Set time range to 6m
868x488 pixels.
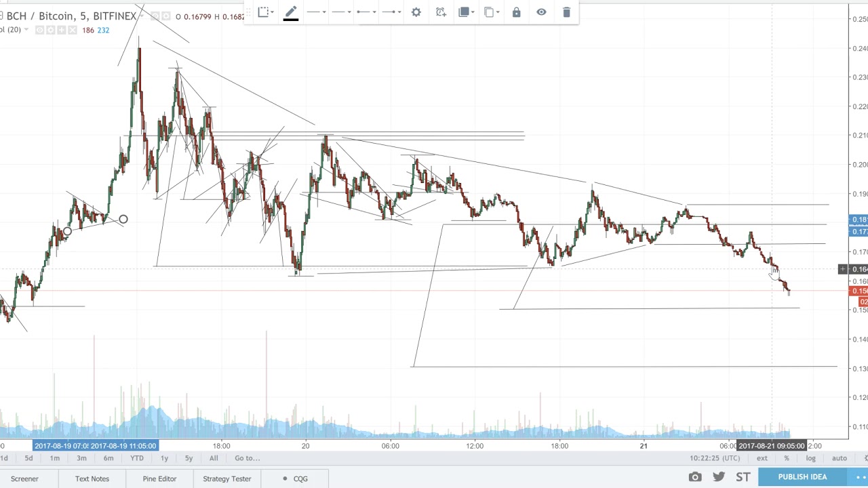pyautogui.click(x=108, y=458)
